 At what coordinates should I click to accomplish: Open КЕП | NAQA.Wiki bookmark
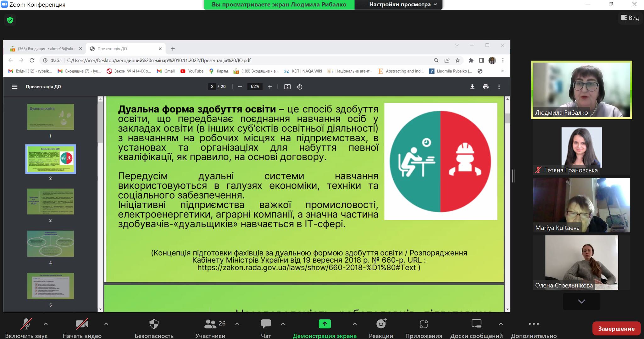(303, 71)
